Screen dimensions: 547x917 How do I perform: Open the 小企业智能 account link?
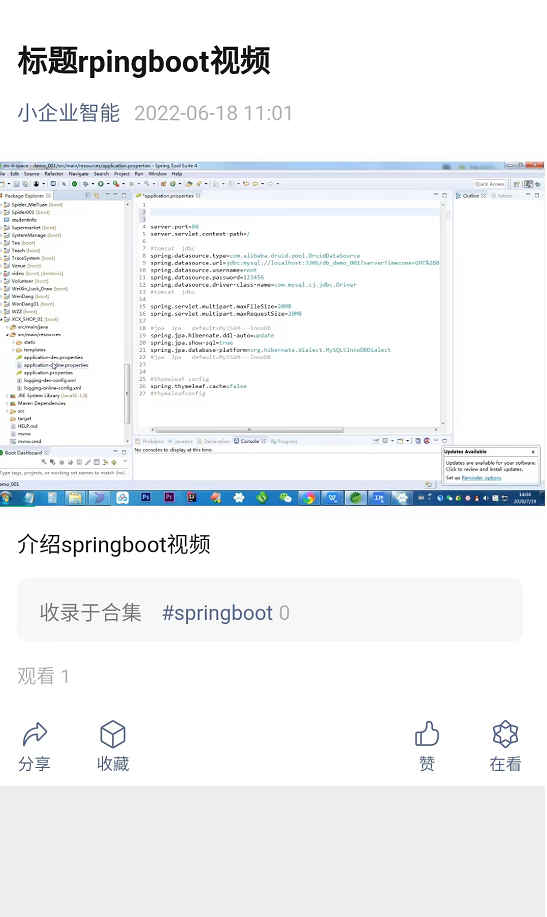tap(68, 113)
